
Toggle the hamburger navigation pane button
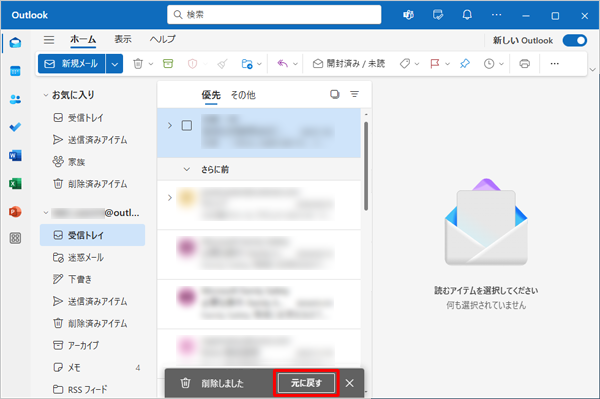49,40
